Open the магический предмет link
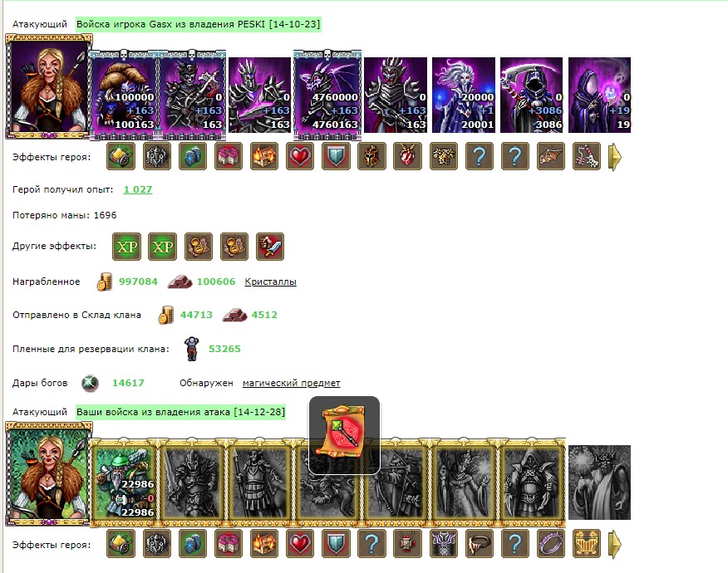 tap(291, 383)
